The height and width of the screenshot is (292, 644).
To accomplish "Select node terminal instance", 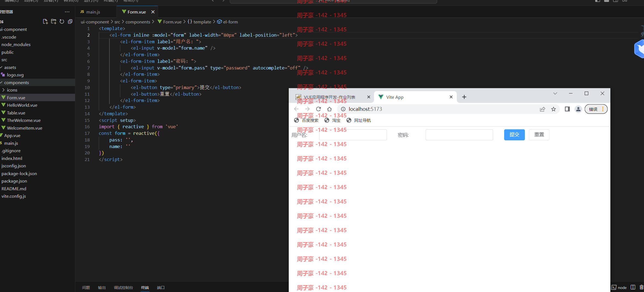I will pos(619,288).
